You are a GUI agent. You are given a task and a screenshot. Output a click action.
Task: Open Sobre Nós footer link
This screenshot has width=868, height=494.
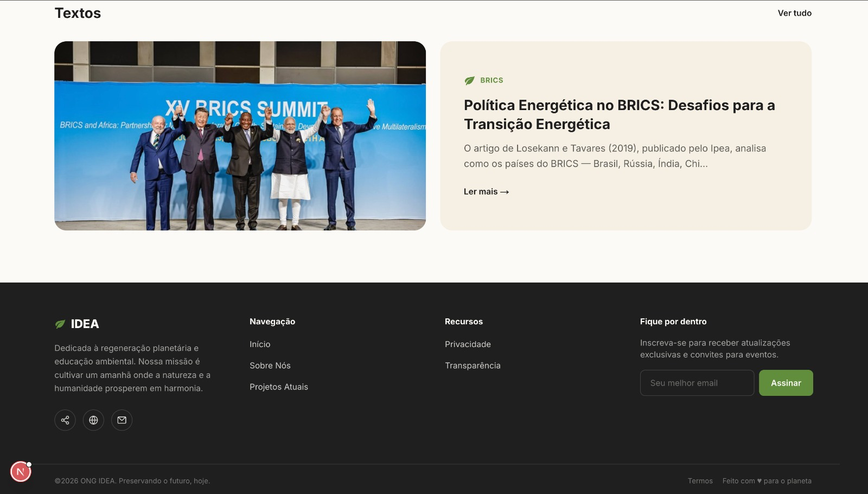pos(270,365)
